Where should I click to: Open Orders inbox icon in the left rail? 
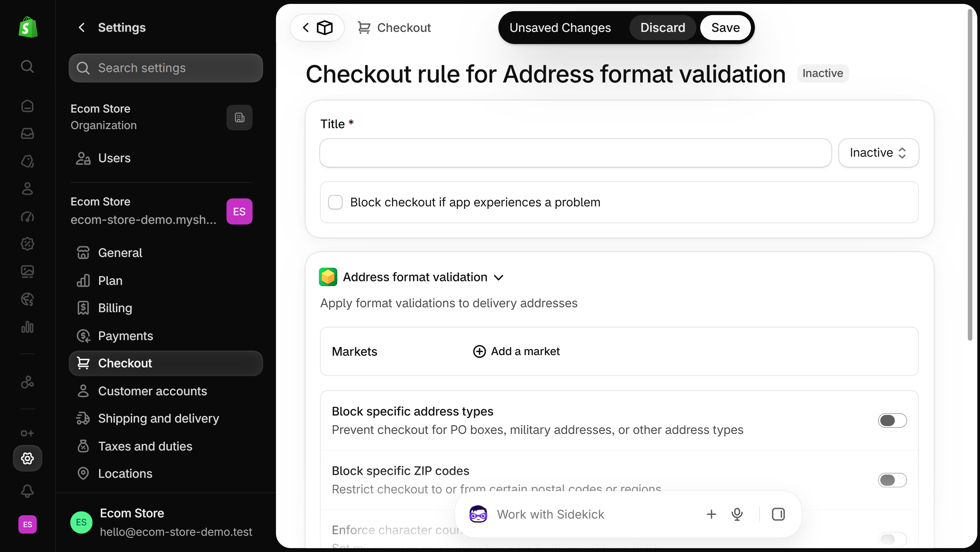27,133
